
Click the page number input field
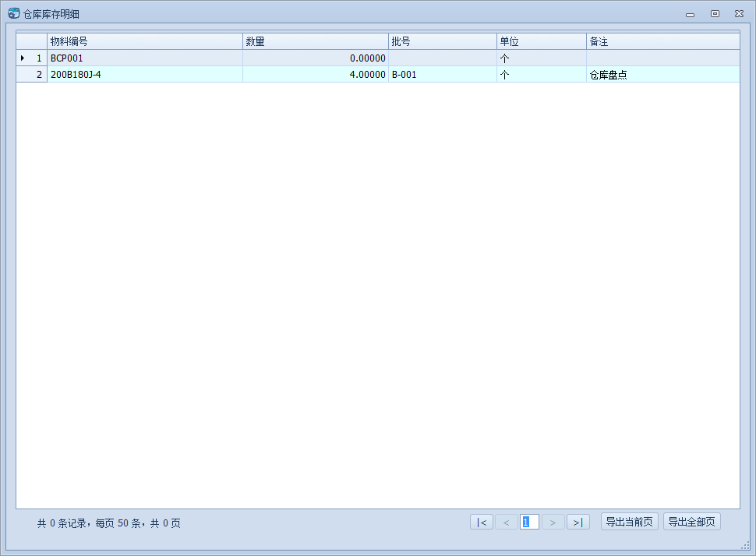(x=529, y=523)
